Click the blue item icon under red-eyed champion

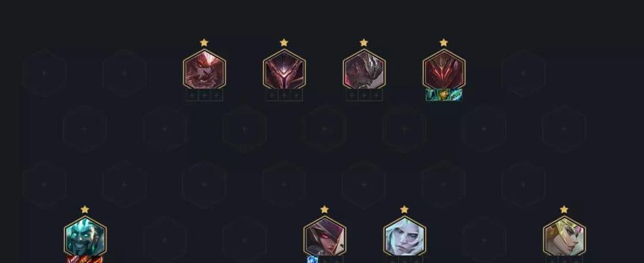coord(313,260)
